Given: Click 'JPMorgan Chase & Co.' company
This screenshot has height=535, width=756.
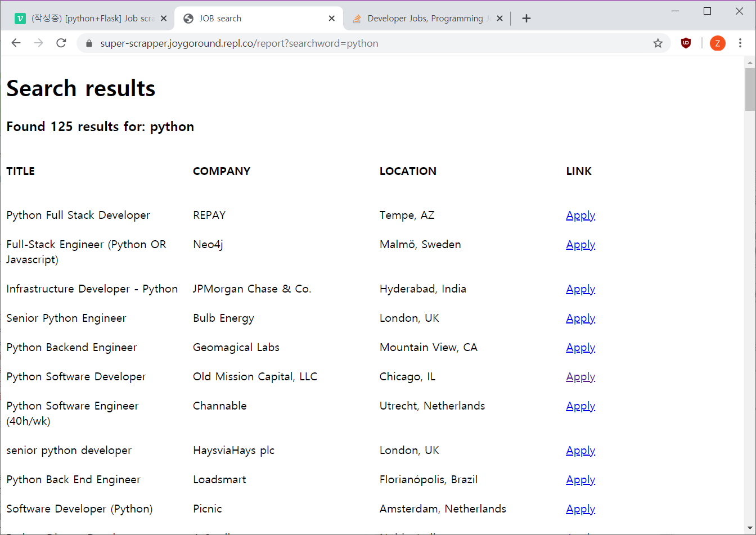Looking at the screenshot, I should (252, 289).
